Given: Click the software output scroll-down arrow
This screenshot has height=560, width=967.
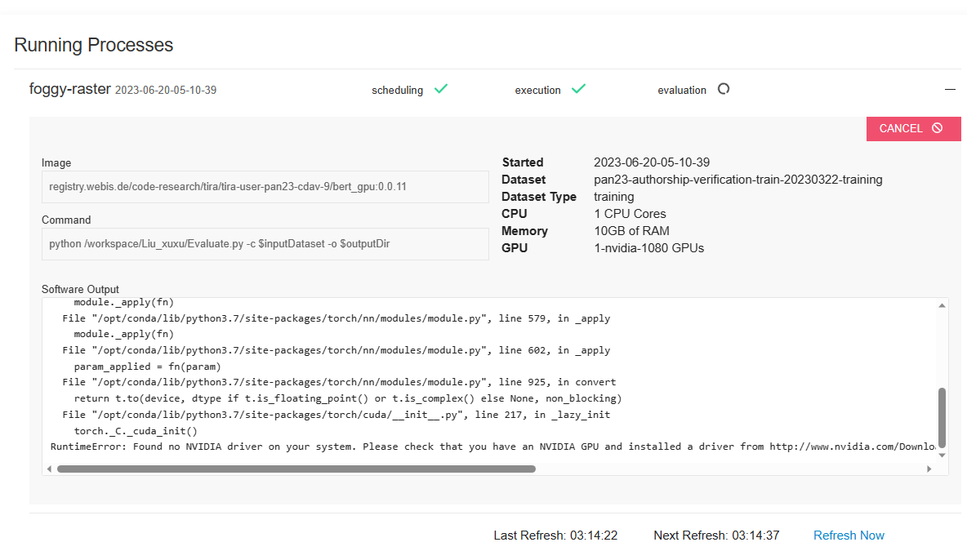Looking at the screenshot, I should (942, 456).
